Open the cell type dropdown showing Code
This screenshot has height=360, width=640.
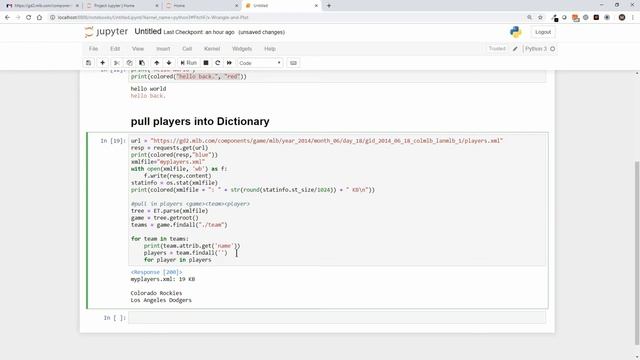pos(260,63)
